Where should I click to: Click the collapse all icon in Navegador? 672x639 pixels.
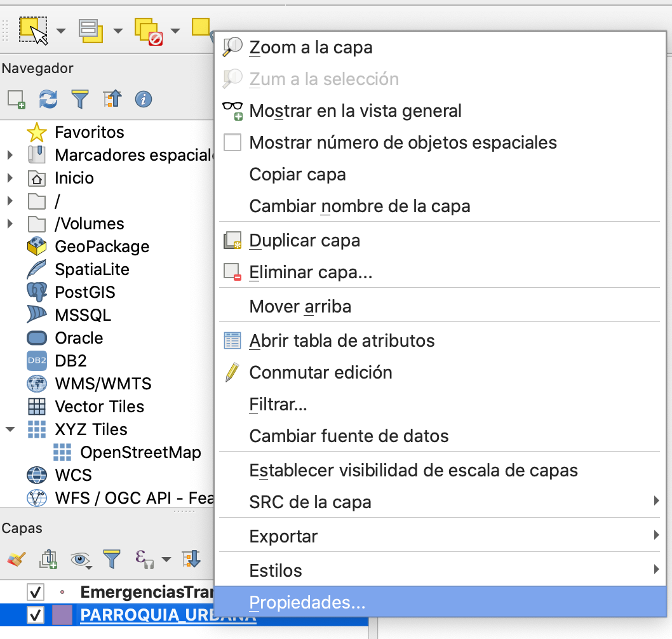(112, 99)
